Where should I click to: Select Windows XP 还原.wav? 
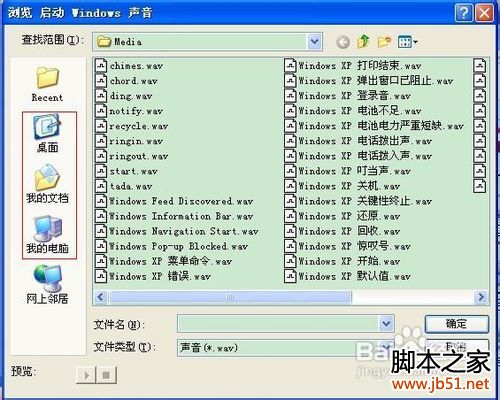click(342, 216)
